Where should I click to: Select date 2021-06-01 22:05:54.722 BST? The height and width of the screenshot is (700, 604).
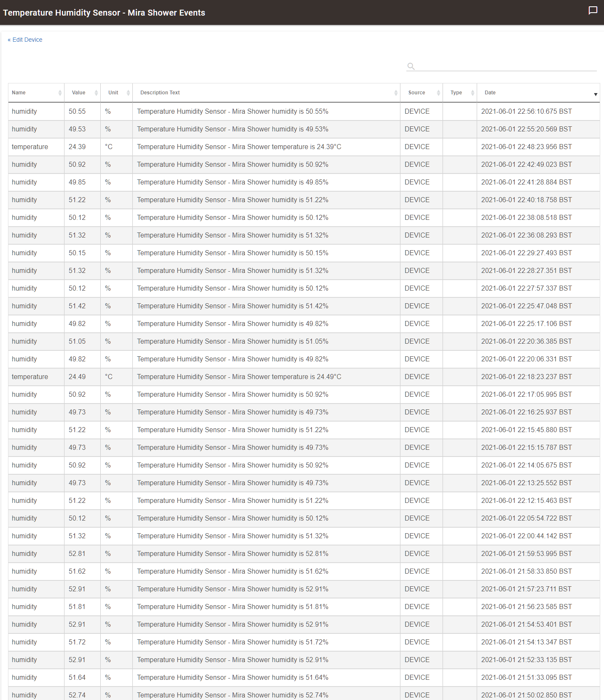(526, 518)
